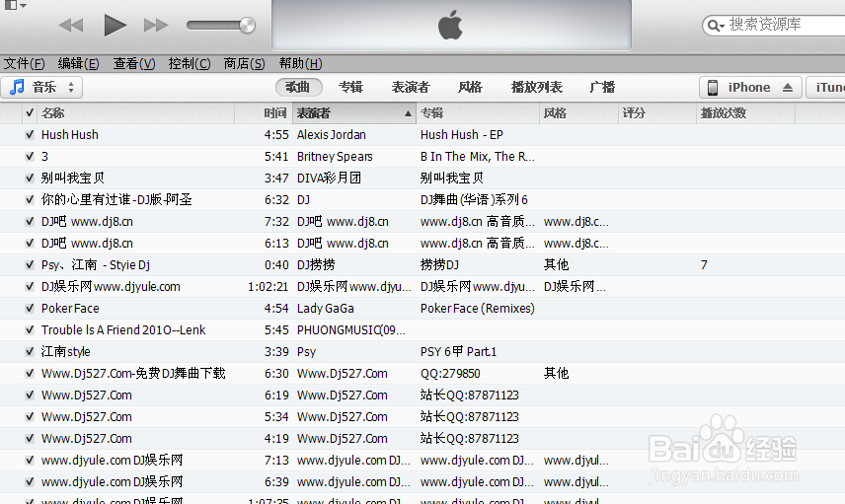Select the 7:32 DJ吧 www.dj8.cn row
Image resolution: width=845 pixels, height=504 pixels.
tap(422, 221)
